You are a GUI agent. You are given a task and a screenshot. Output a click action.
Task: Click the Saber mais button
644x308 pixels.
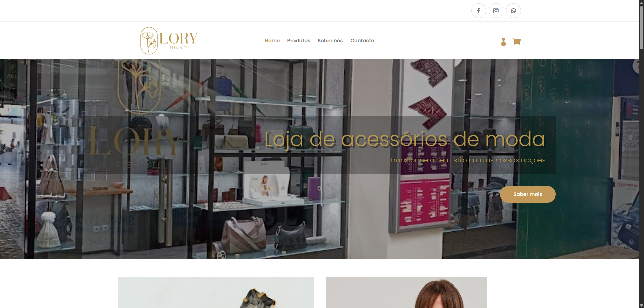528,194
